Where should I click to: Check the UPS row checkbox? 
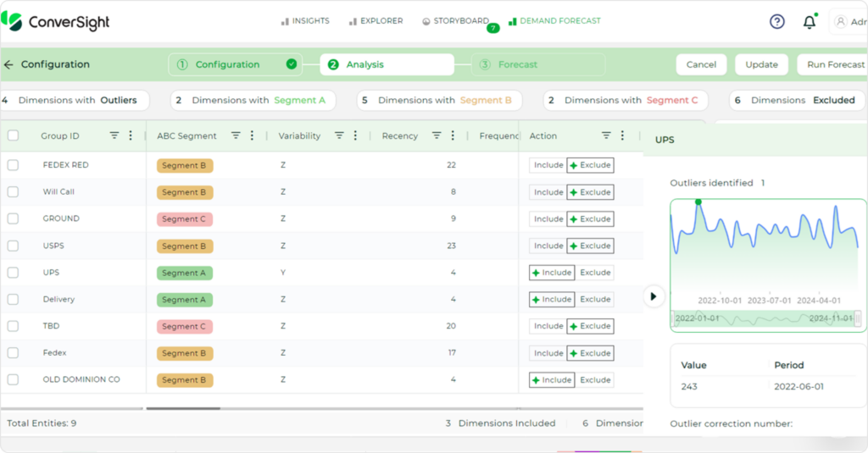click(x=14, y=272)
